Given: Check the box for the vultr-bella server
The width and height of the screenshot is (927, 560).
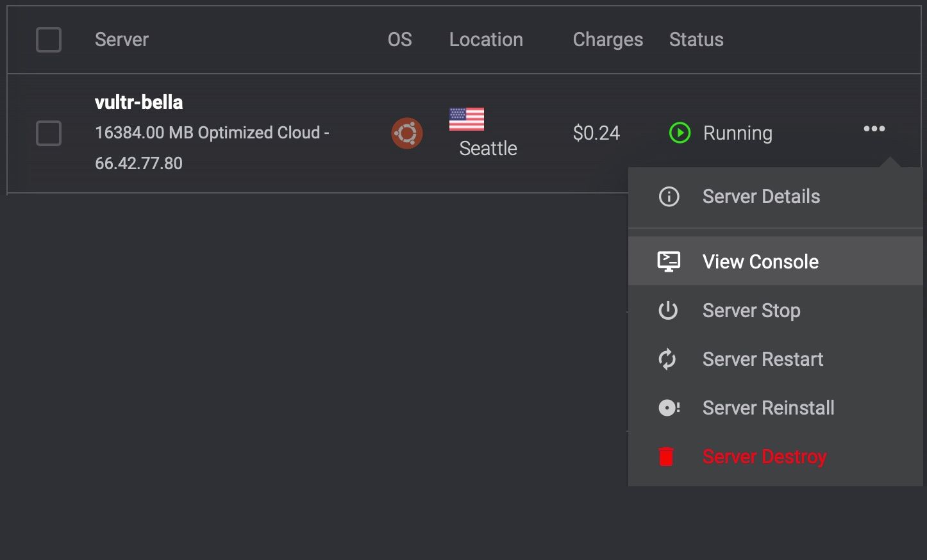Looking at the screenshot, I should pyautogui.click(x=49, y=133).
